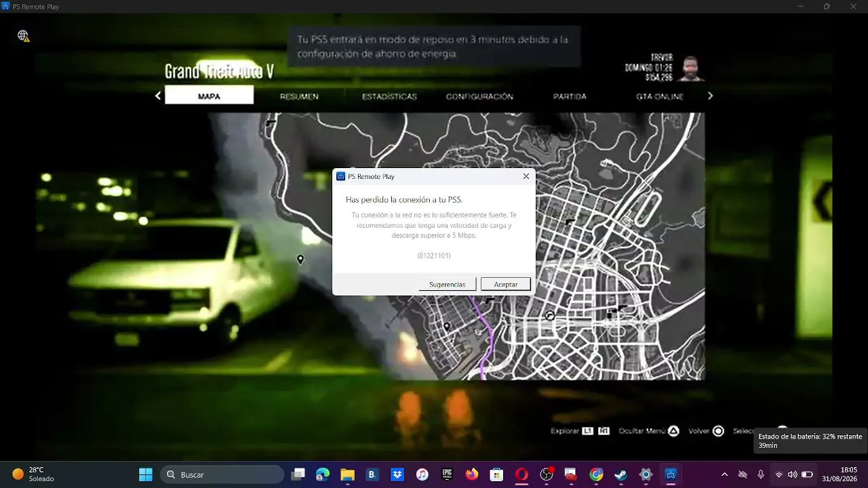Viewport: 868px width, 488px height.
Task: Go to the CONFIGURACIÓN tab
Action: 479,96
